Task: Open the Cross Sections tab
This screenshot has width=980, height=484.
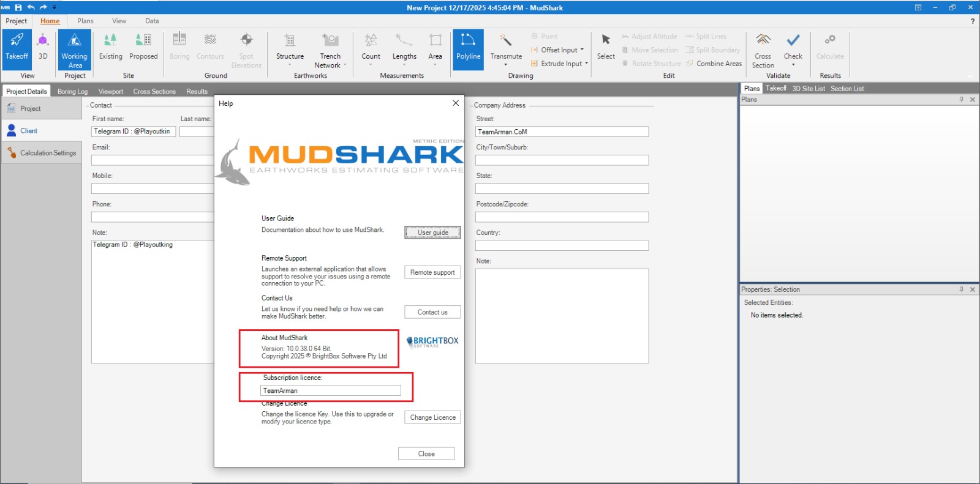Action: [154, 91]
